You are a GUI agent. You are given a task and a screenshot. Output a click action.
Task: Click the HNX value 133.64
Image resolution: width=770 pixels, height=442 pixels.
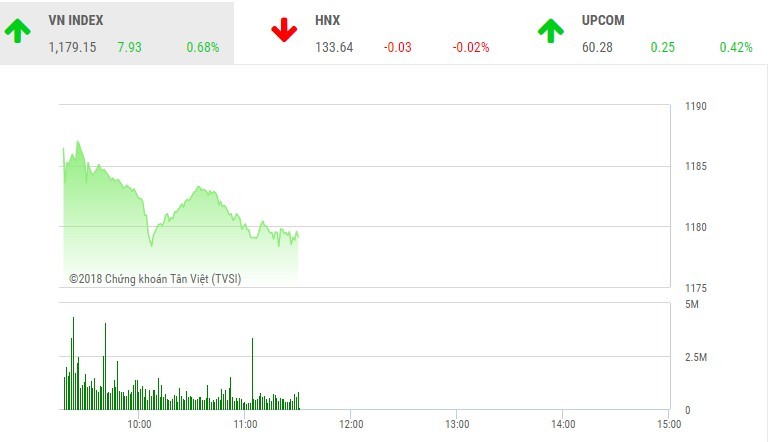333,47
